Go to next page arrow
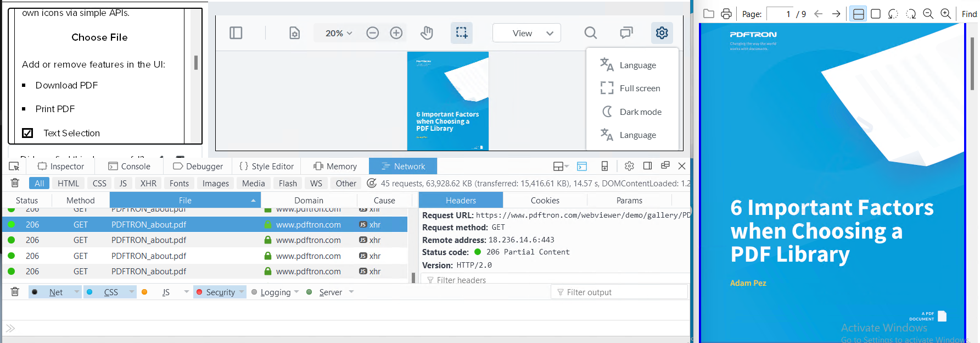Screen dimensions: 980x343 tap(836, 14)
